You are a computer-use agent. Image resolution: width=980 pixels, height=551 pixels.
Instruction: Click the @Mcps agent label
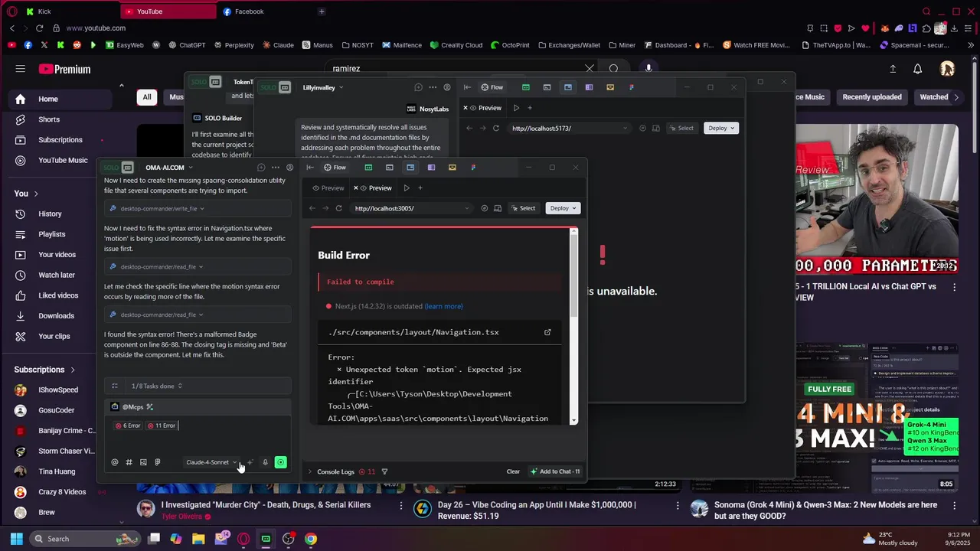tap(132, 407)
